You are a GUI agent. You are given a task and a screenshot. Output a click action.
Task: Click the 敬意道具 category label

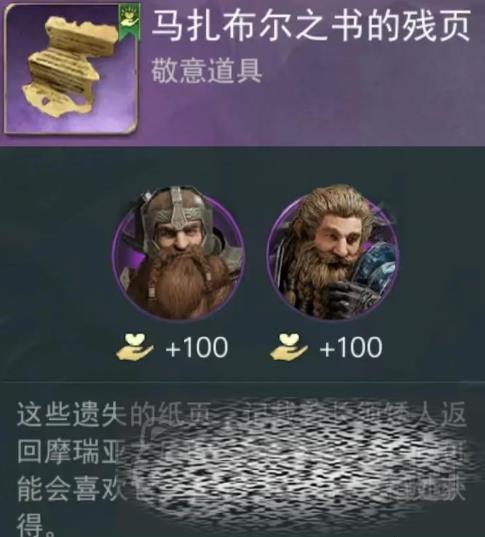point(207,71)
